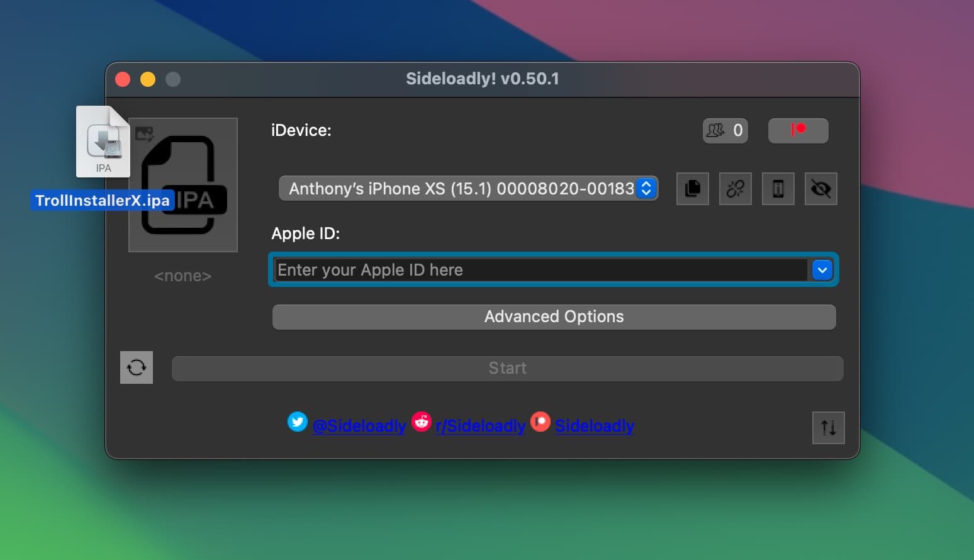Click the broken chain link icon
Screen dimensions: 974x560
pyautogui.click(x=735, y=189)
